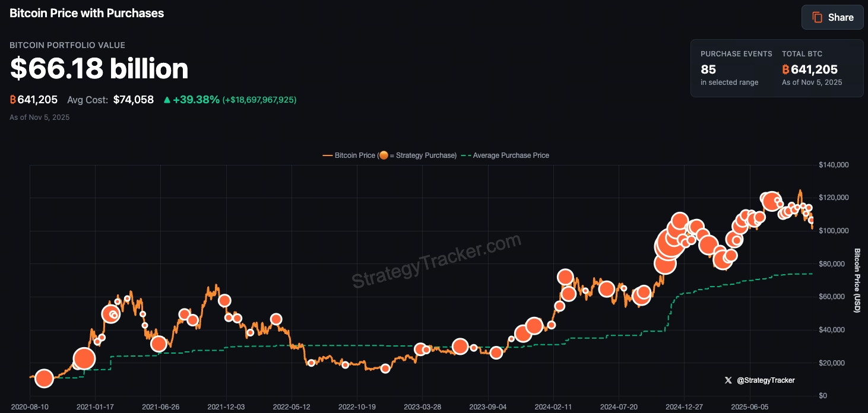Click the X logo beside @StrategyTracker
The image size is (868, 413).
728,380
